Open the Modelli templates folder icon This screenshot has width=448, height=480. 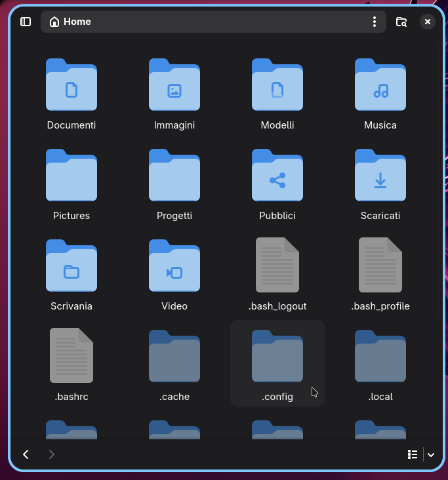coord(277,85)
